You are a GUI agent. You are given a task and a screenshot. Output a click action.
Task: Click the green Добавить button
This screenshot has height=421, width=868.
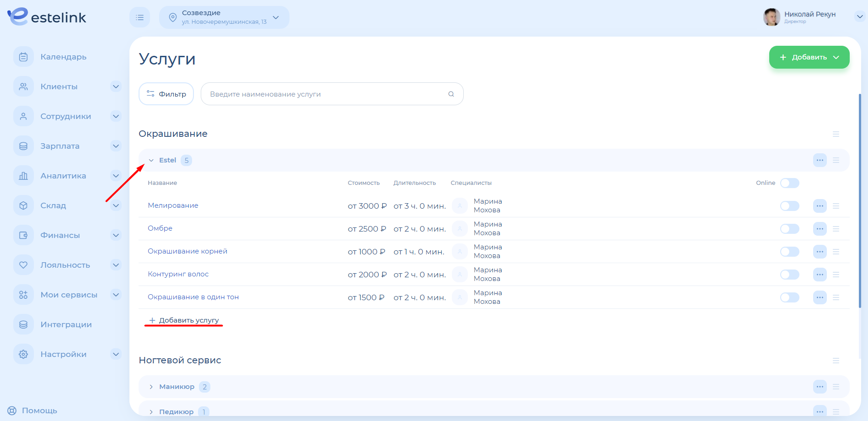[x=809, y=57]
